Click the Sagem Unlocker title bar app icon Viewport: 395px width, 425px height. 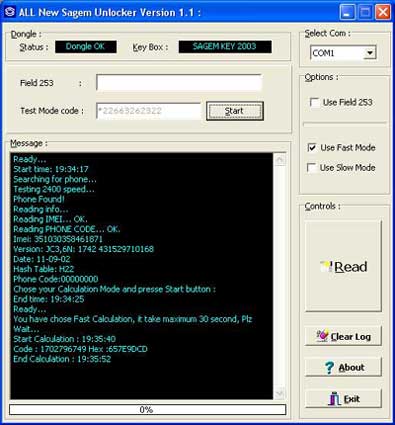[10, 12]
